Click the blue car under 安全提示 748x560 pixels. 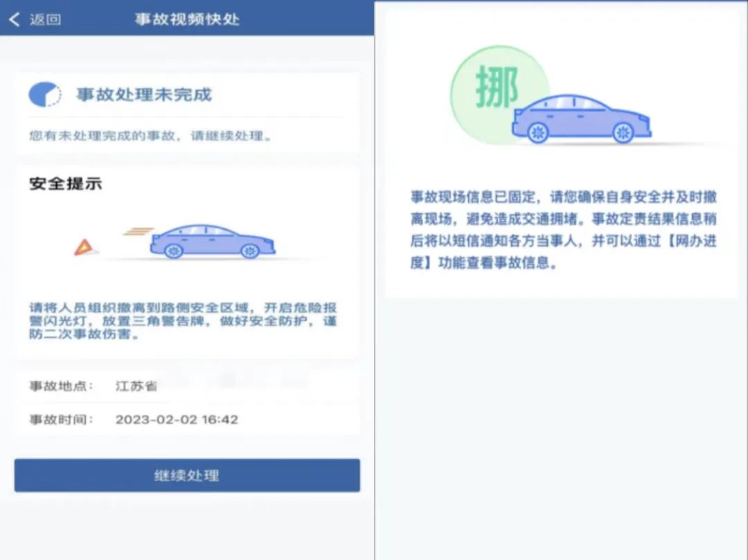213,241
